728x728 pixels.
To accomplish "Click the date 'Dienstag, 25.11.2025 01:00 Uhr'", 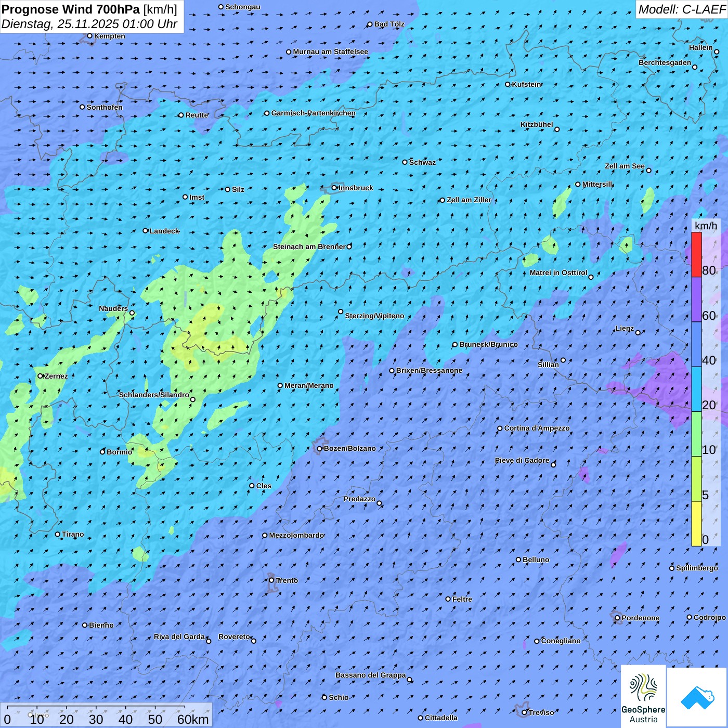I will pos(89,24).
